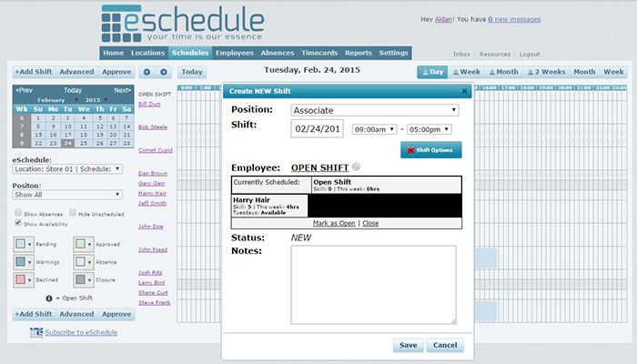The height and width of the screenshot is (364, 637).
Task: Open the Reports menu
Action: pos(359,53)
